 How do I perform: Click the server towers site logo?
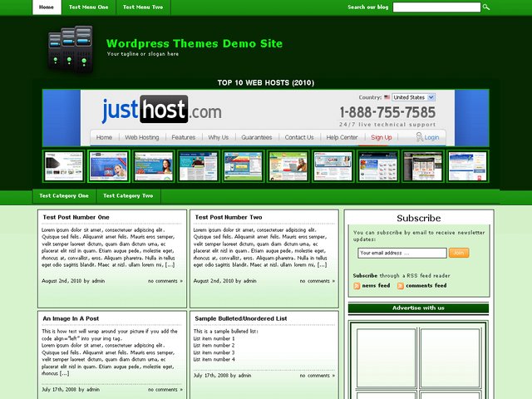pos(71,49)
